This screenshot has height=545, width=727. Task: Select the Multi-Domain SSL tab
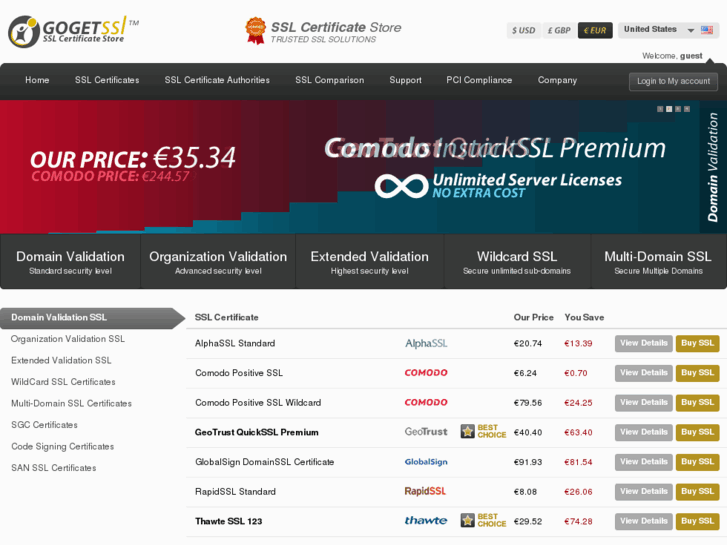coord(658,262)
